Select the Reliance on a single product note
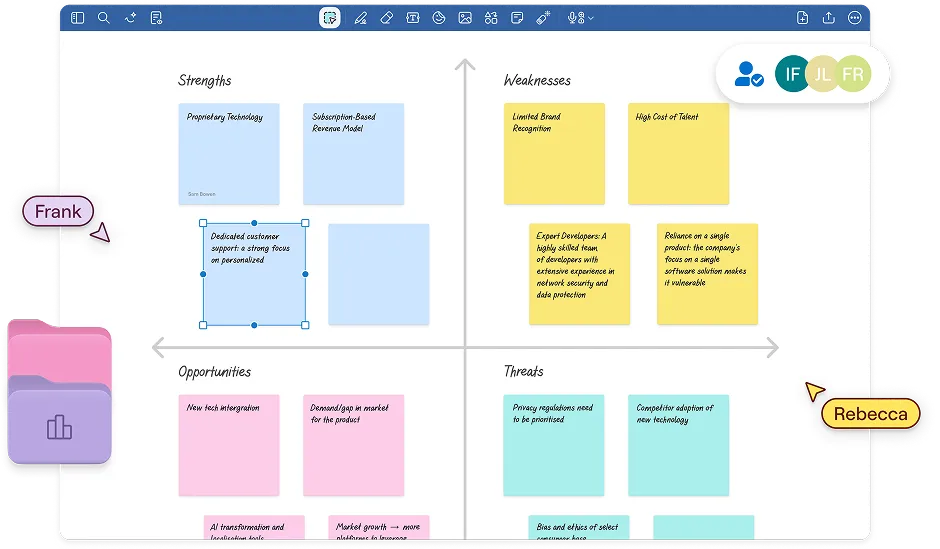Viewport: 940px width, 549px height. click(x=707, y=274)
